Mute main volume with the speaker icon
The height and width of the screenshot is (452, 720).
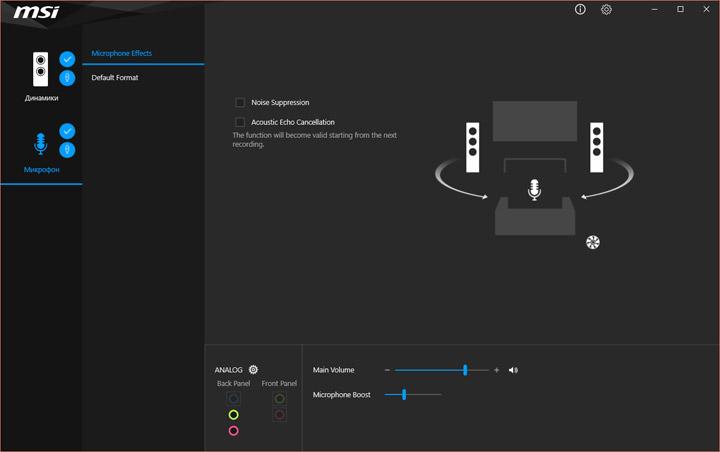pos(513,370)
